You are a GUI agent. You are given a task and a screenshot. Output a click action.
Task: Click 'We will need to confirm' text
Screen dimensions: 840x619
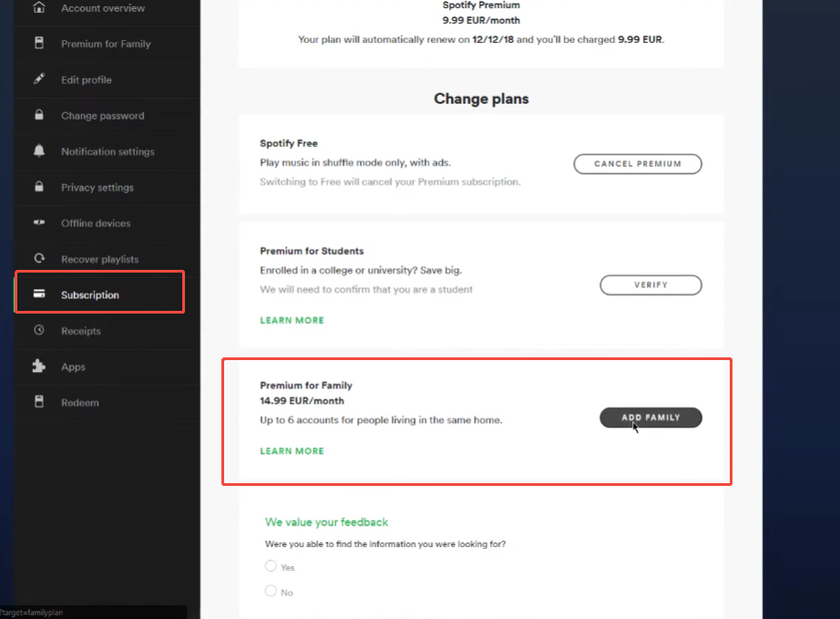pyautogui.click(x=366, y=289)
